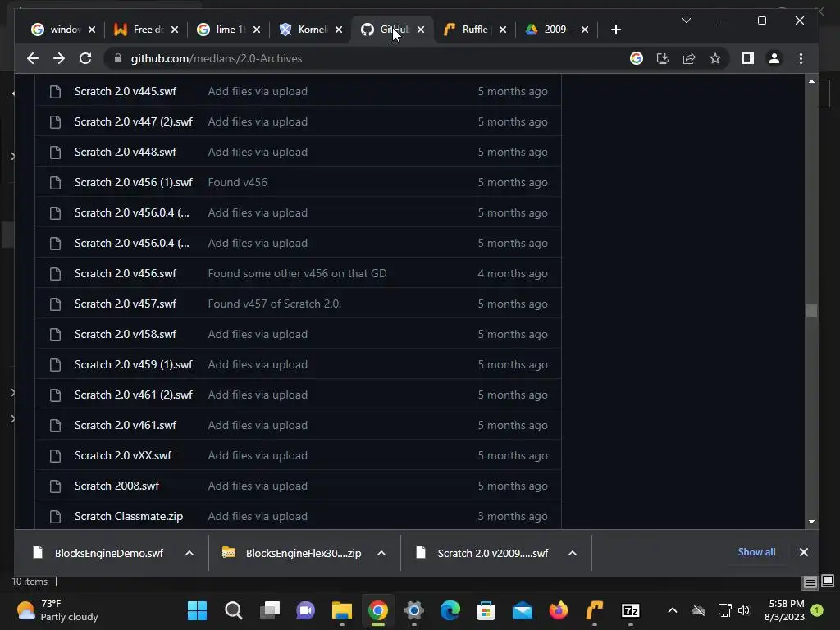Open Chrome's three-dot menu
The image size is (840, 630).
click(801, 58)
